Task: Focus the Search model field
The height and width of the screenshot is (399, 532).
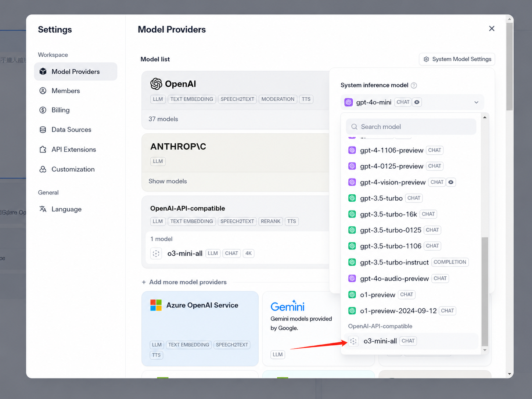Action: (x=411, y=127)
